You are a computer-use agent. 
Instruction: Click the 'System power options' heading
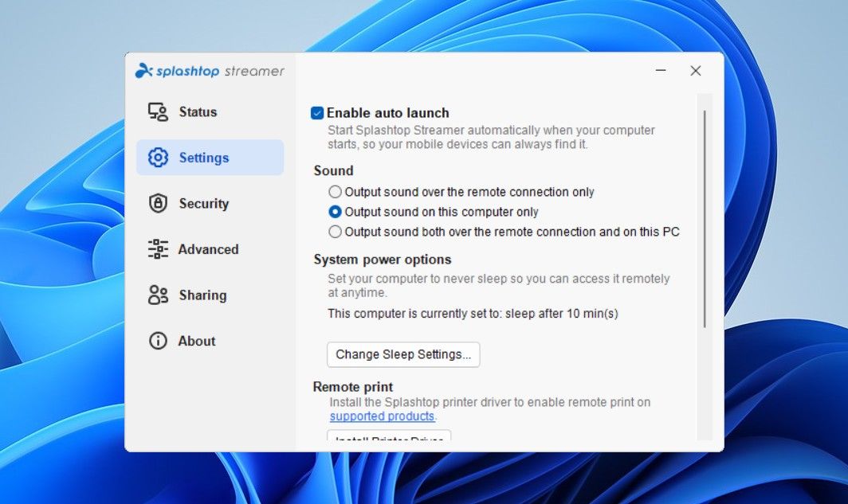pyautogui.click(x=383, y=260)
